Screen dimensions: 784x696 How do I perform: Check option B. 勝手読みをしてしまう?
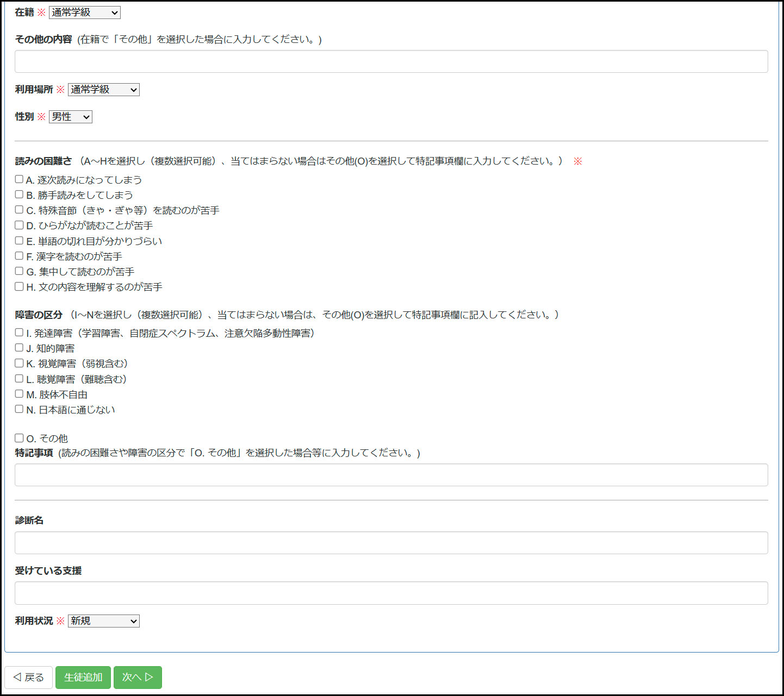click(x=19, y=195)
